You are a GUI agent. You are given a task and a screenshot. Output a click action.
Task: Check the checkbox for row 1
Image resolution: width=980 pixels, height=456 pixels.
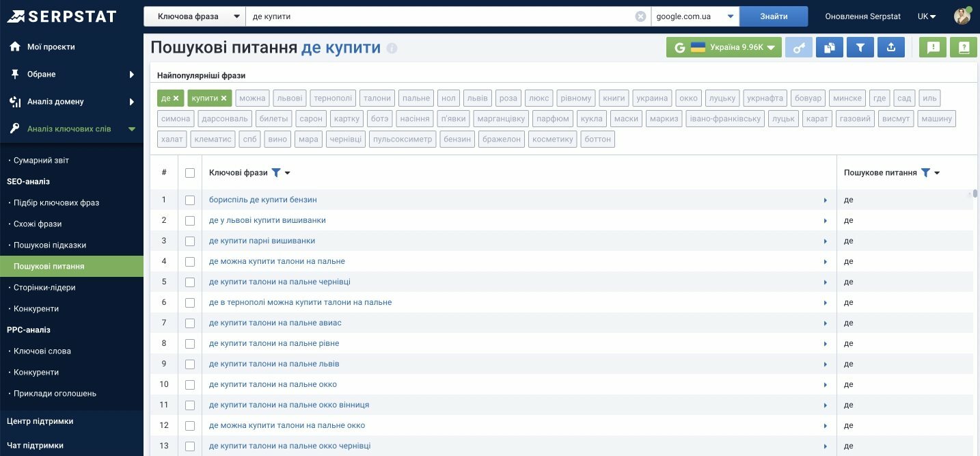(x=190, y=199)
